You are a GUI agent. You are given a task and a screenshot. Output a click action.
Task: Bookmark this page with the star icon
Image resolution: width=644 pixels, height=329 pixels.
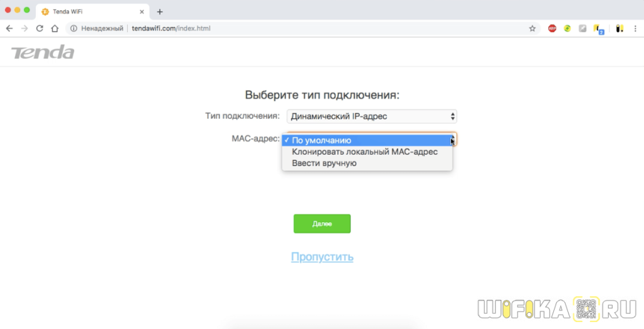point(532,28)
